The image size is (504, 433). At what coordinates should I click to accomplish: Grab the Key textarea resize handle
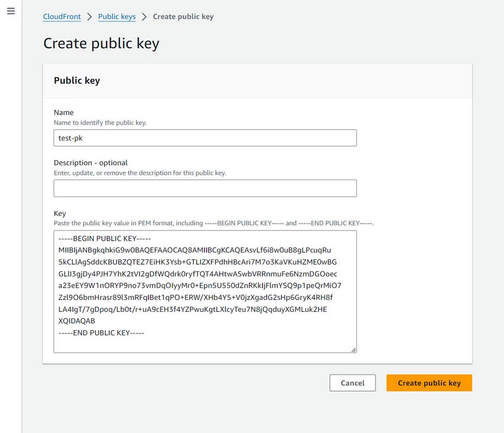[353, 349]
